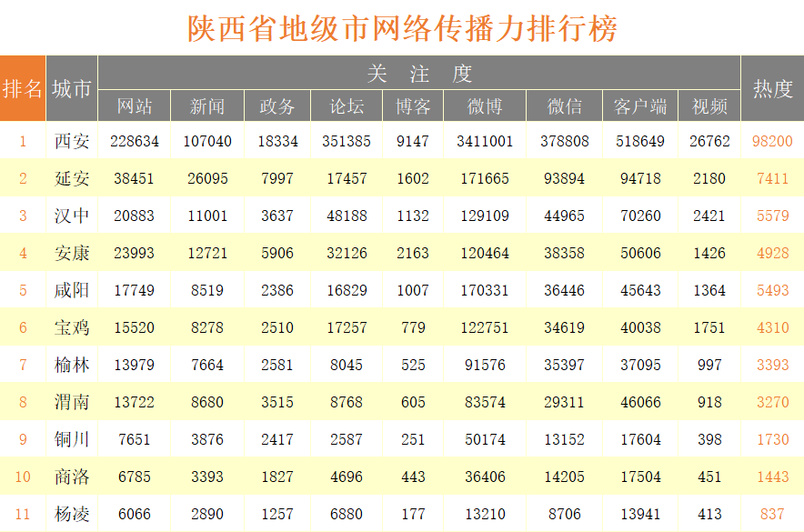Click 延安's heat value 7411
804x532 pixels.
pyautogui.click(x=772, y=178)
